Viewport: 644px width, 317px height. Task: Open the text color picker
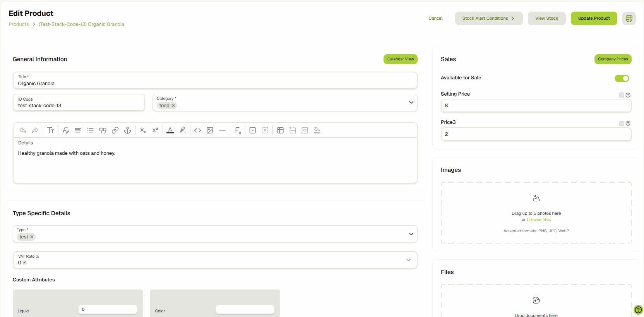click(170, 130)
